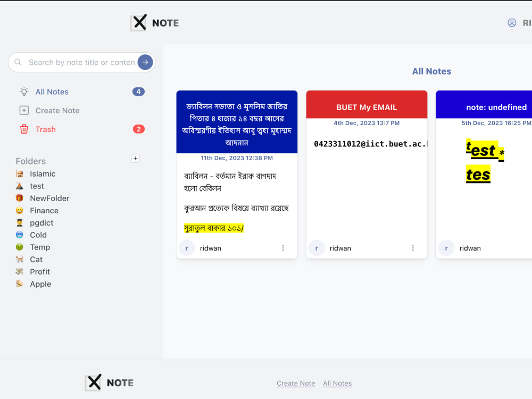Open the NewFolder folder
Viewport: 532px width, 399px height.
49,198
